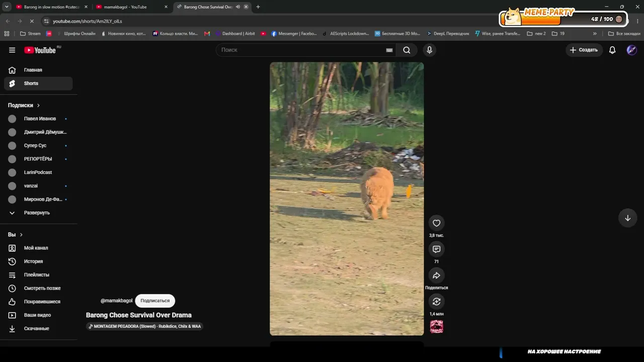Open DeepL Переводчик bookmark
Screen dimensions: 644x362
pos(448,34)
